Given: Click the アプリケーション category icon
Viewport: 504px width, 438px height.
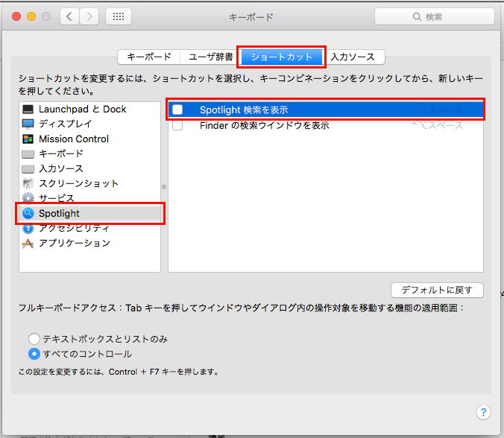Looking at the screenshot, I should tap(28, 243).
